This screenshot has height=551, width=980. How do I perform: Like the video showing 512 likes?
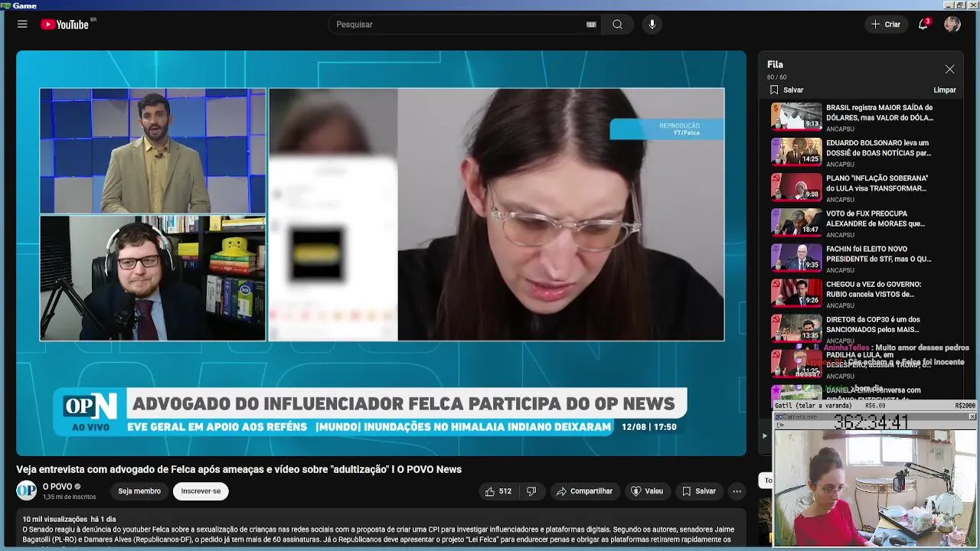pos(498,491)
